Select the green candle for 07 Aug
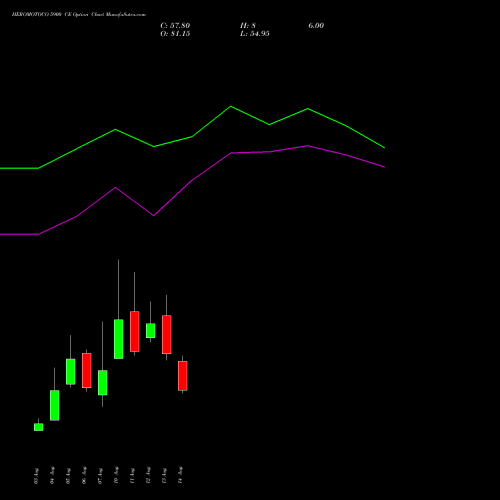 pyautogui.click(x=103, y=382)
